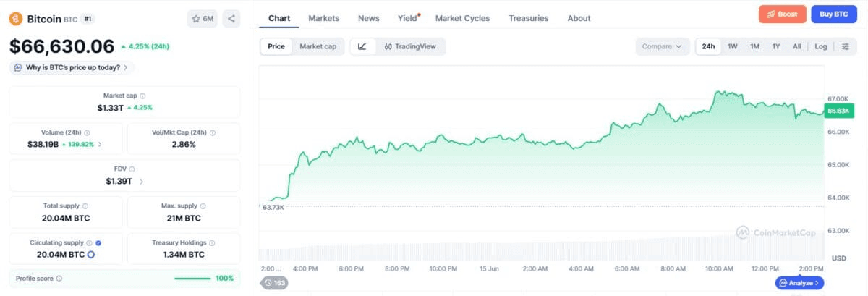The height and width of the screenshot is (296, 868).
Task: Open the Yield tab
Action: tap(408, 18)
